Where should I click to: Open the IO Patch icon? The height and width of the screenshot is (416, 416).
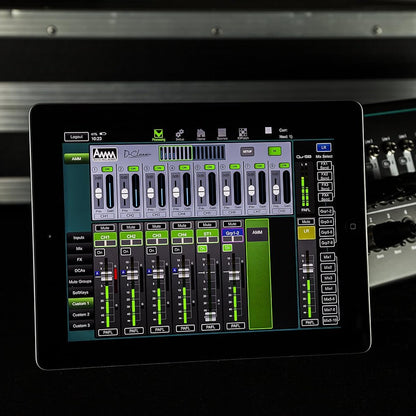tap(243, 133)
